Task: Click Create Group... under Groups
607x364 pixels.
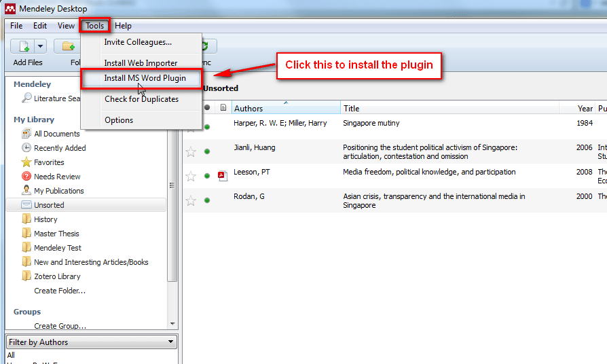Action: coord(60,326)
